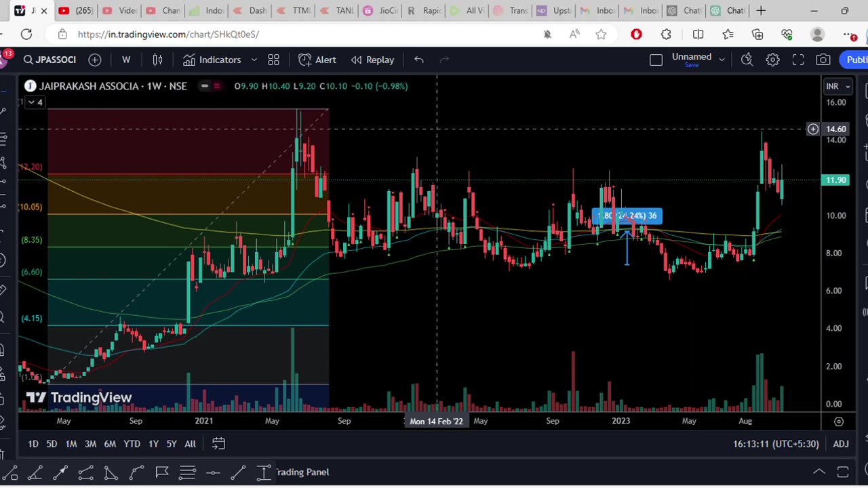Image resolution: width=868 pixels, height=488 pixels.
Task: Select the All date range
Action: [x=190, y=444]
